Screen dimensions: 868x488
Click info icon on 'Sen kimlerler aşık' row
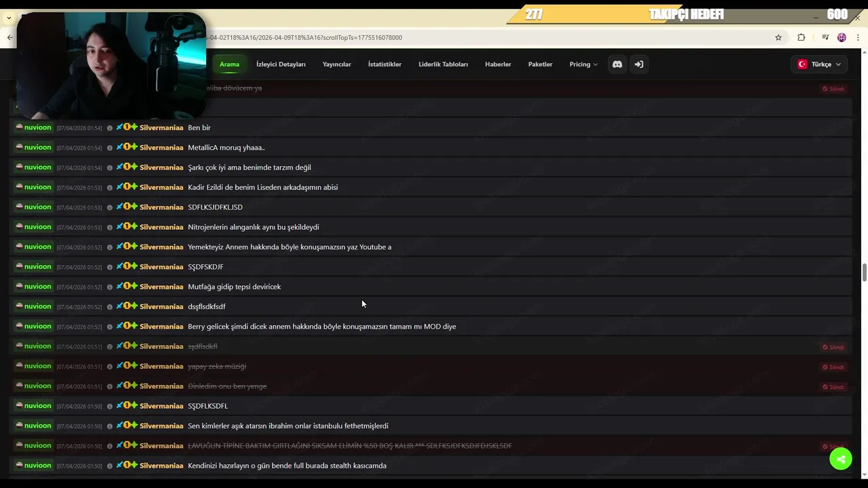(x=110, y=426)
